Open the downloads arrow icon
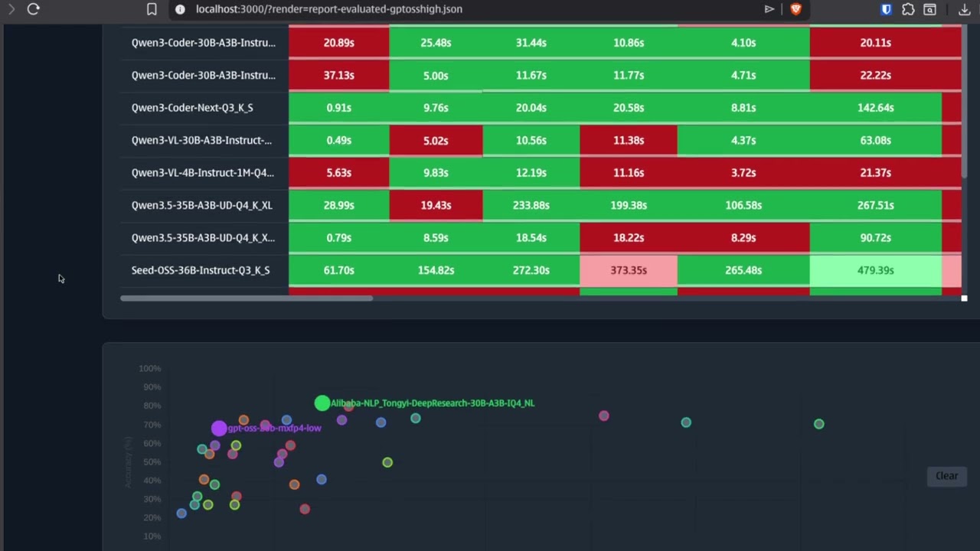 965,9
